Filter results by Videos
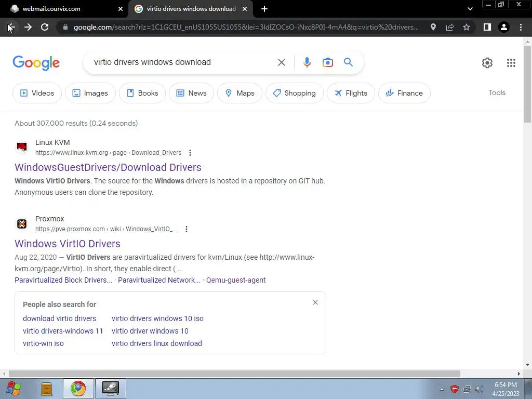This screenshot has height=399, width=532. [37, 93]
